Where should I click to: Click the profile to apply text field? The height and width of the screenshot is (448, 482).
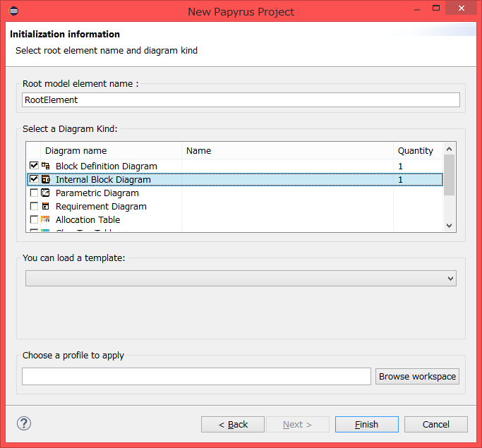pos(196,377)
